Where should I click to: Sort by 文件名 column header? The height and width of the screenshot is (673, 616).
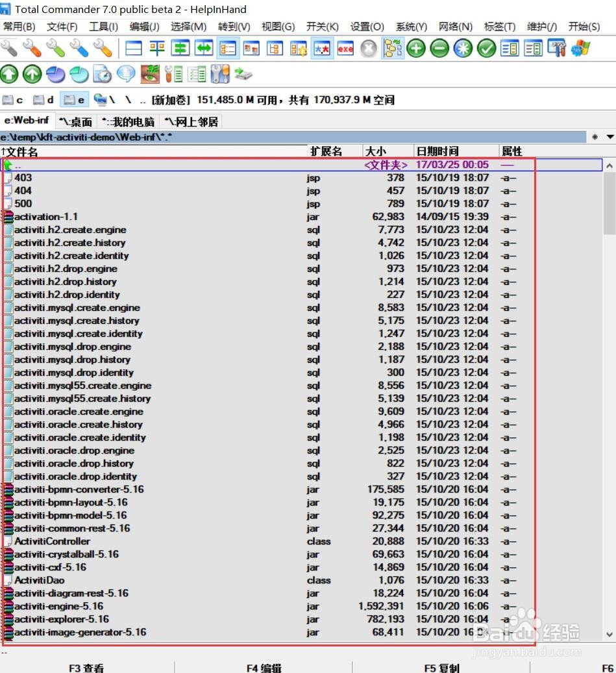(x=154, y=151)
